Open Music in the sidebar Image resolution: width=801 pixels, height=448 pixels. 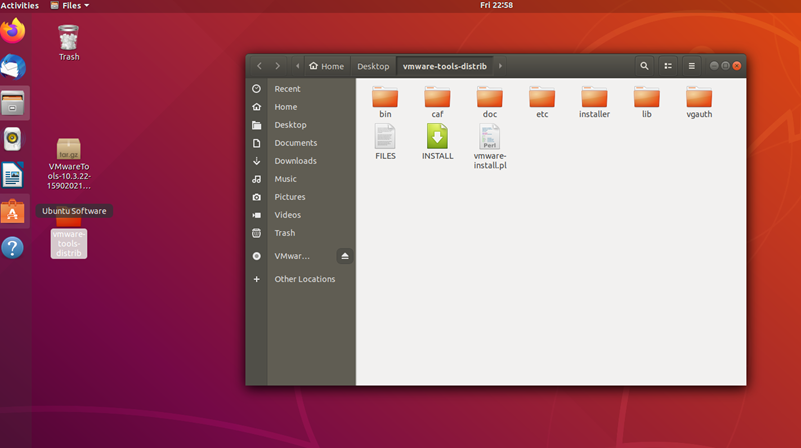tap(300, 179)
